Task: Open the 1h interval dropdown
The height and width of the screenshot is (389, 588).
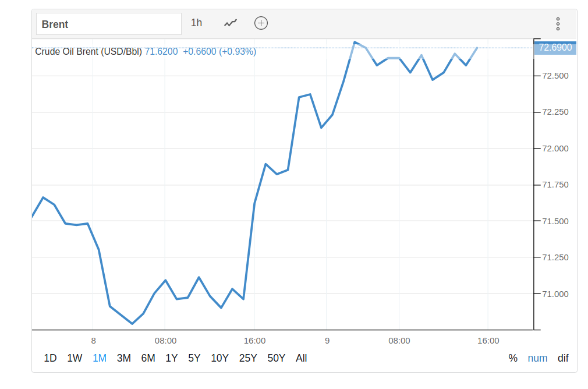Action: pos(197,23)
